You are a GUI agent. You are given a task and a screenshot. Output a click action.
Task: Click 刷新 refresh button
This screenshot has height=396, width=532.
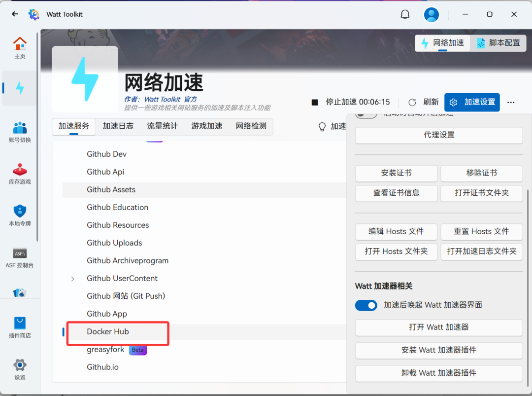pos(424,102)
